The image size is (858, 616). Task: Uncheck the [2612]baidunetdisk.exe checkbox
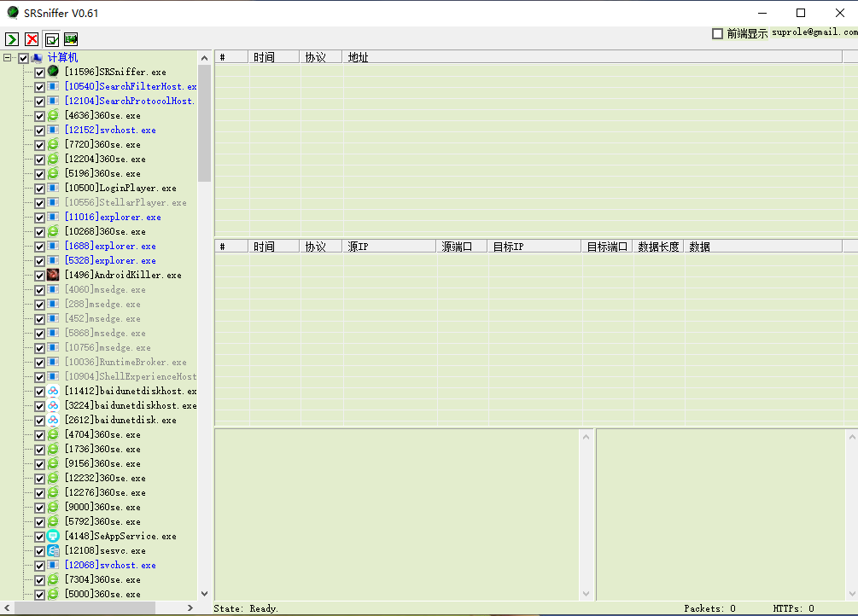coord(39,420)
